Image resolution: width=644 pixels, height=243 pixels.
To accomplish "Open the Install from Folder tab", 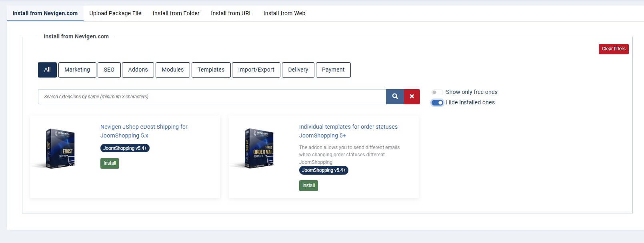I will (x=176, y=13).
